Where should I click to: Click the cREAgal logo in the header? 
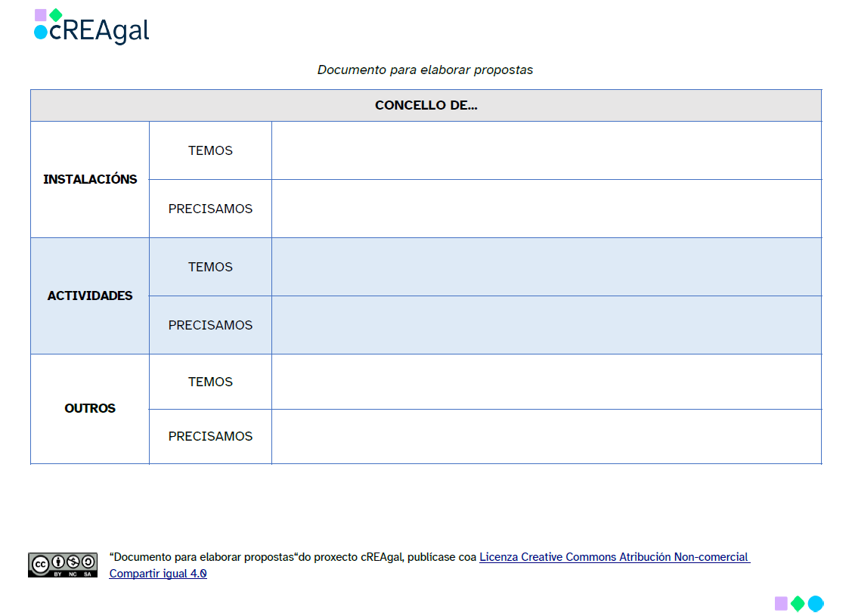[91, 27]
